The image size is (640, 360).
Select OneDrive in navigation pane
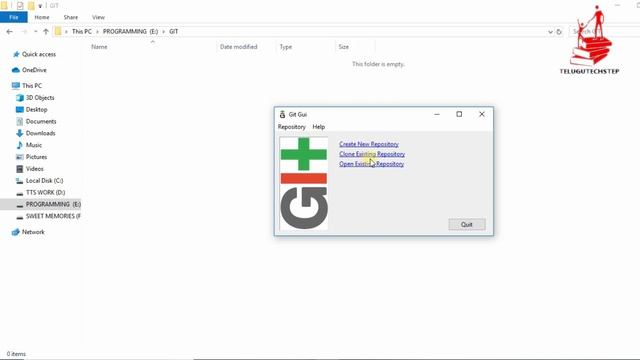[x=34, y=70]
